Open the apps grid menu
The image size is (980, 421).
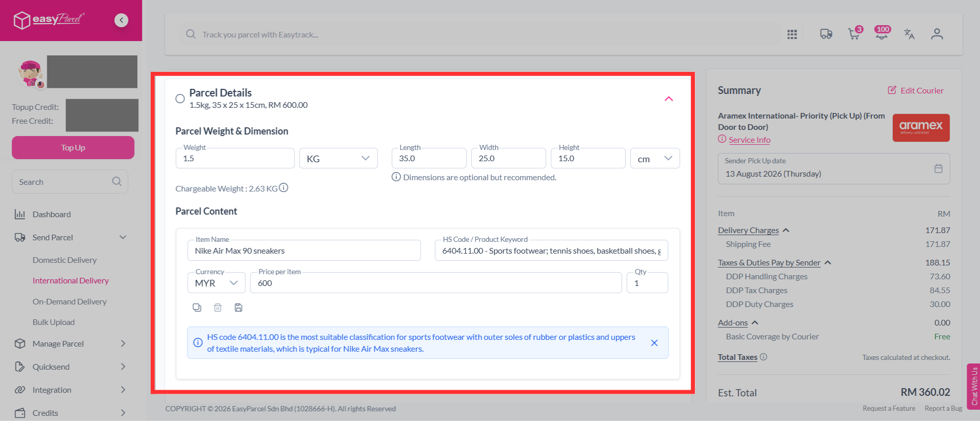(x=792, y=34)
